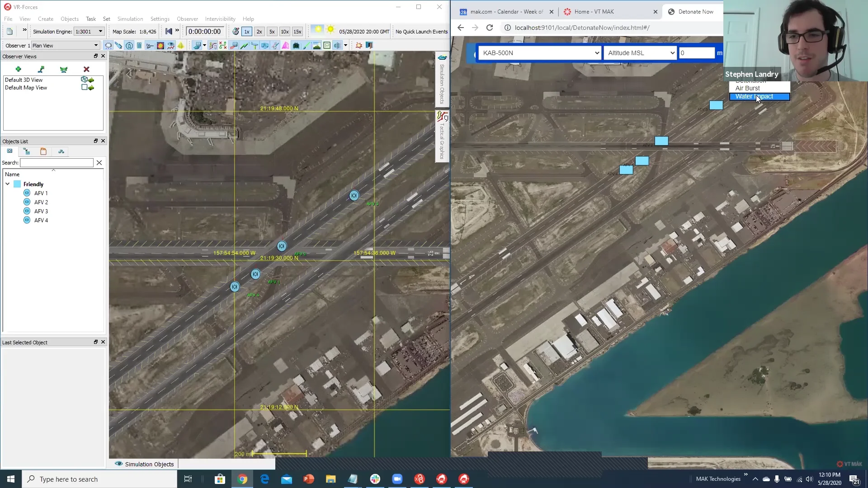
Task: Click the AFV entity symbol on the upper runway
Action: [x=354, y=196]
